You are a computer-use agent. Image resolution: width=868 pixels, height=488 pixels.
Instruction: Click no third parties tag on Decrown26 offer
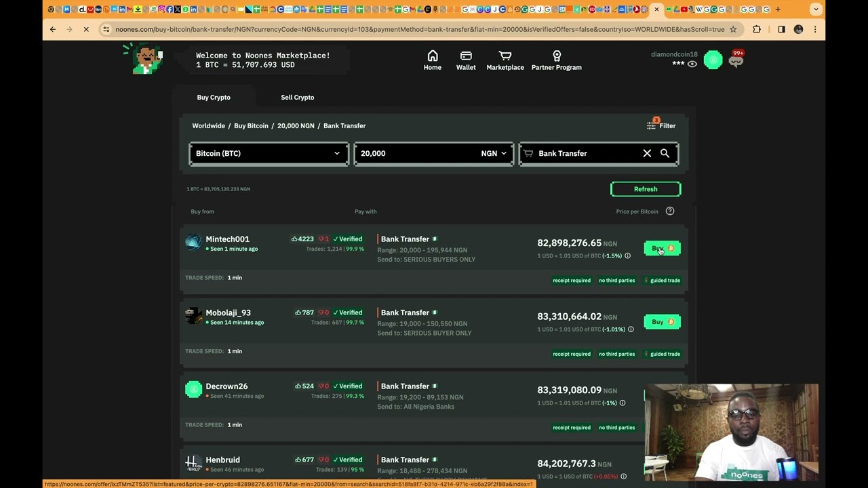[617, 428]
